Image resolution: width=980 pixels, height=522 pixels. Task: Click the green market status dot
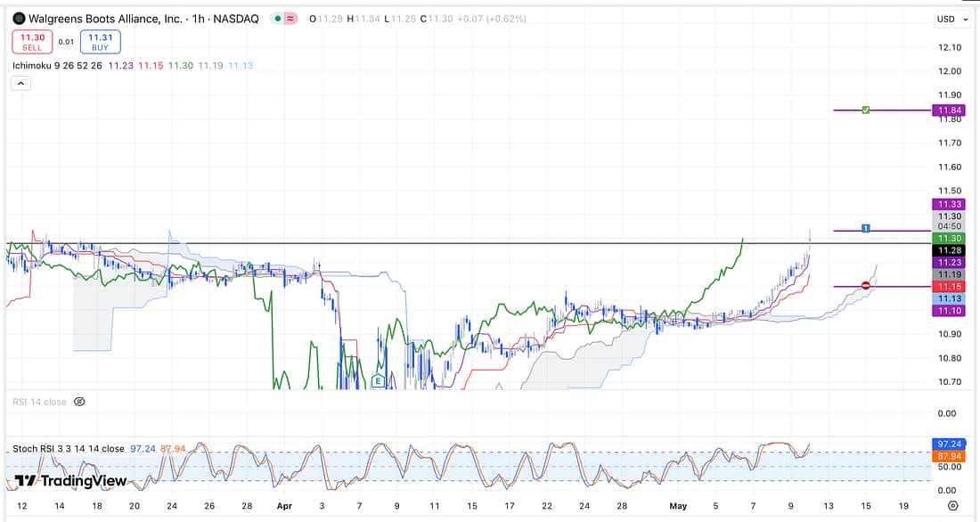[279, 19]
